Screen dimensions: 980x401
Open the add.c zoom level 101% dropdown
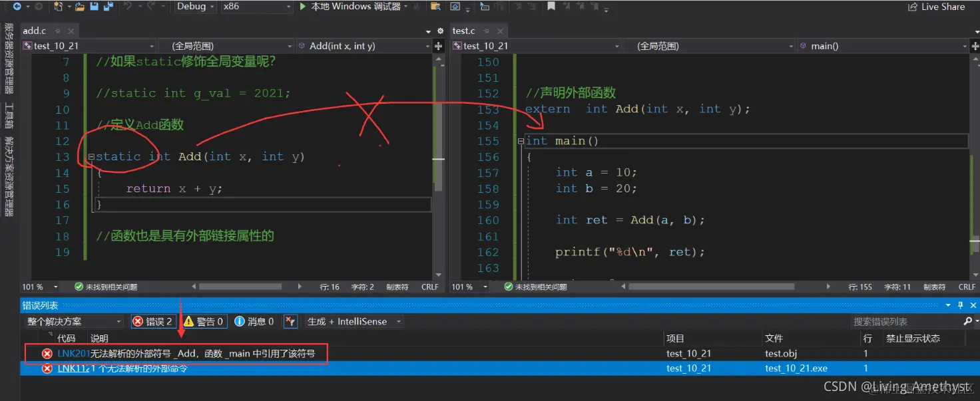click(40, 287)
